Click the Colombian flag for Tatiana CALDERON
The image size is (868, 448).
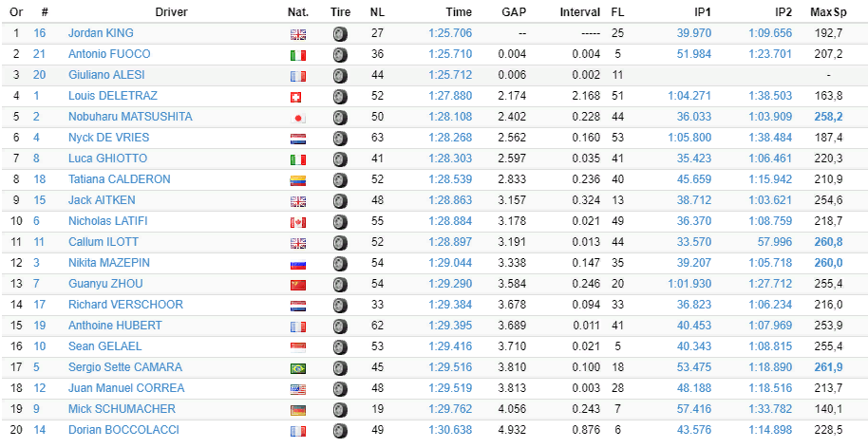pos(298,180)
